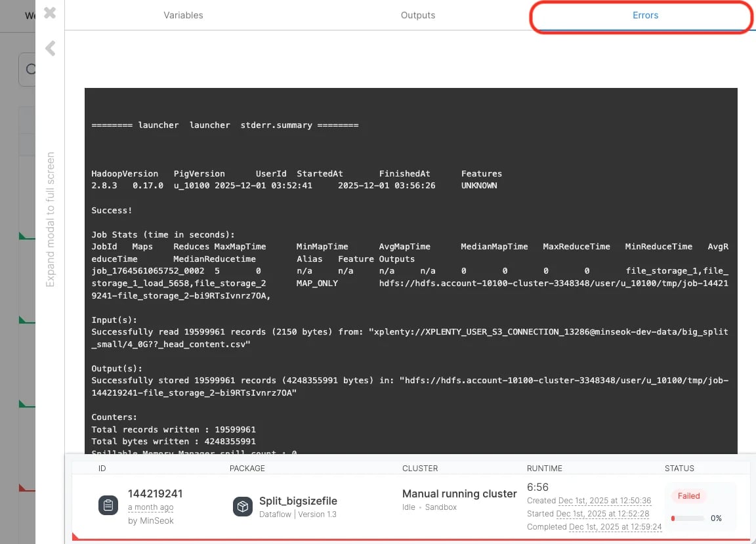This screenshot has height=544, width=756.
Task: Click the 'Dataflow | Version 1.3' subtitle
Action: [x=298, y=514]
